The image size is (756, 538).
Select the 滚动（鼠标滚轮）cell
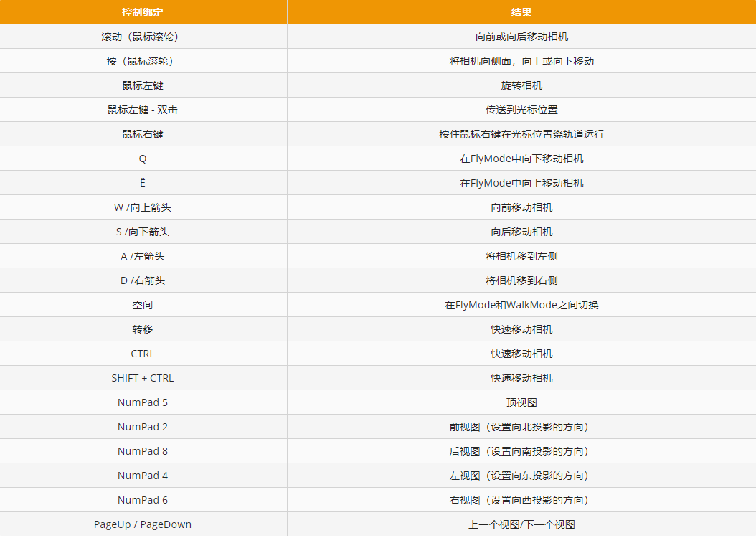point(143,37)
